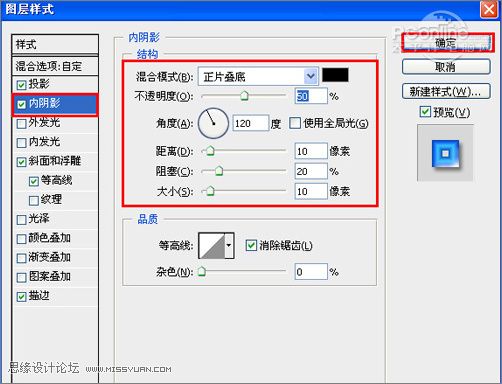The width and height of the screenshot is (502, 384).
Task: Click the 不透明度 percentage input field
Action: click(x=311, y=96)
